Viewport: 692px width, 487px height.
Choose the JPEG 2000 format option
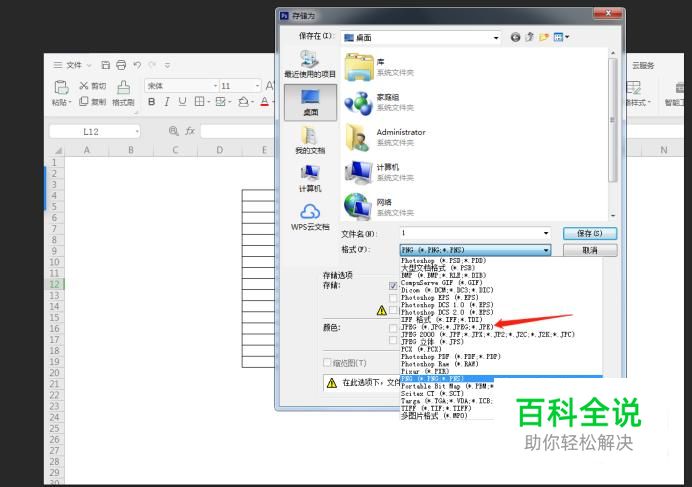(x=488, y=334)
